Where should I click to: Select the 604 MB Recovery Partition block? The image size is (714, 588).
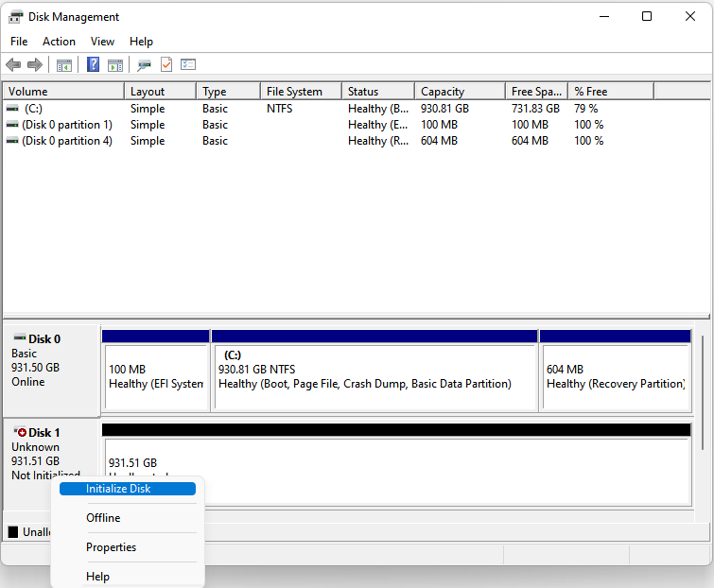click(x=615, y=376)
